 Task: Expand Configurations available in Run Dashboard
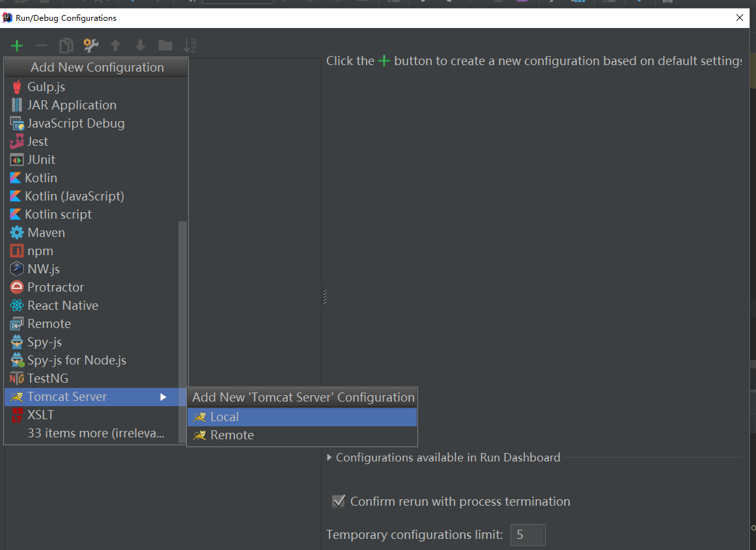point(329,458)
